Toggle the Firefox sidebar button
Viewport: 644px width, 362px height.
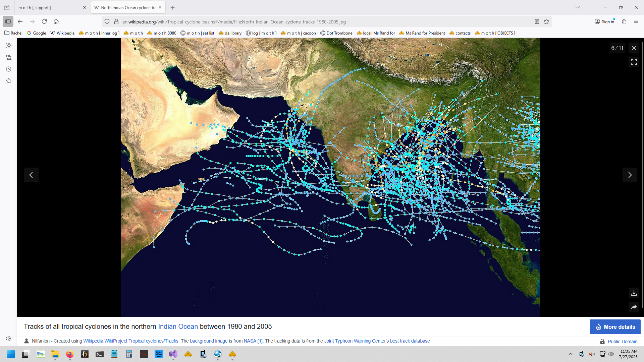[x=8, y=21]
